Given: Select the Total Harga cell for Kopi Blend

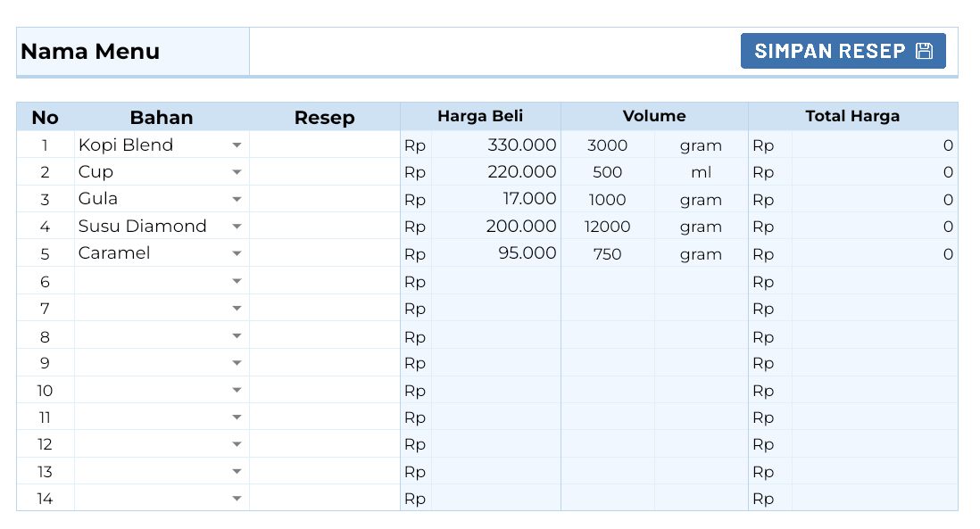Looking at the screenshot, I should 874,145.
